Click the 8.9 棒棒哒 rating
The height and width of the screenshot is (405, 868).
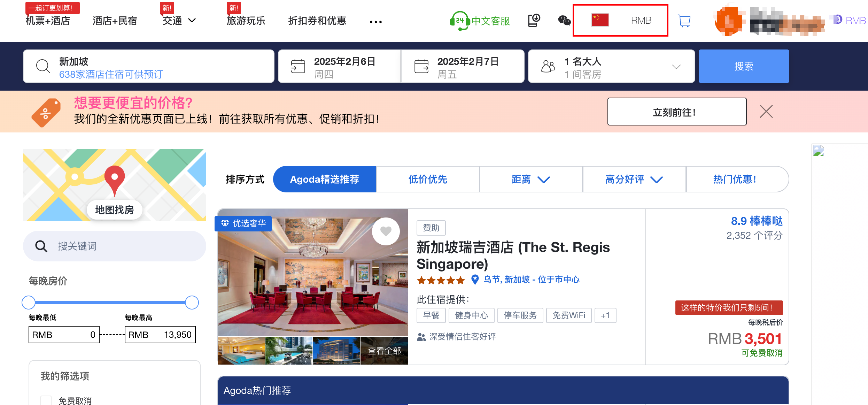(x=757, y=221)
